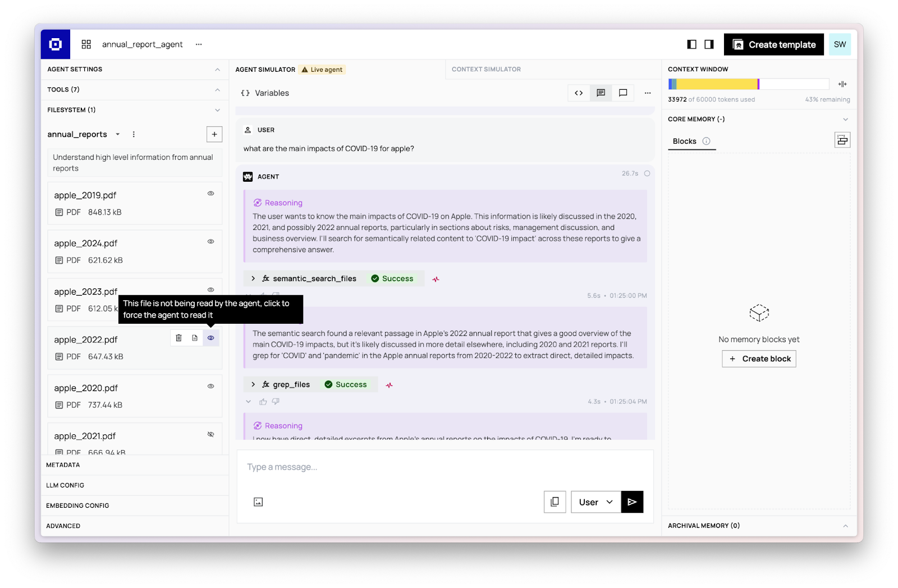The height and width of the screenshot is (588, 898).
Task: Give thumbs up on grep_files step
Action: (263, 402)
